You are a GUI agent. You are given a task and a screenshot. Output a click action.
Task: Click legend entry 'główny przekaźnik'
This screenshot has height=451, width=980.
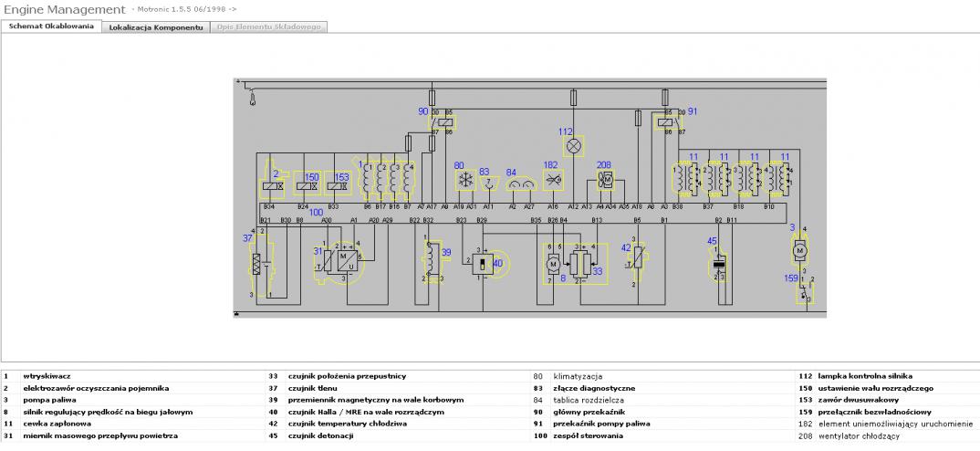click(588, 413)
